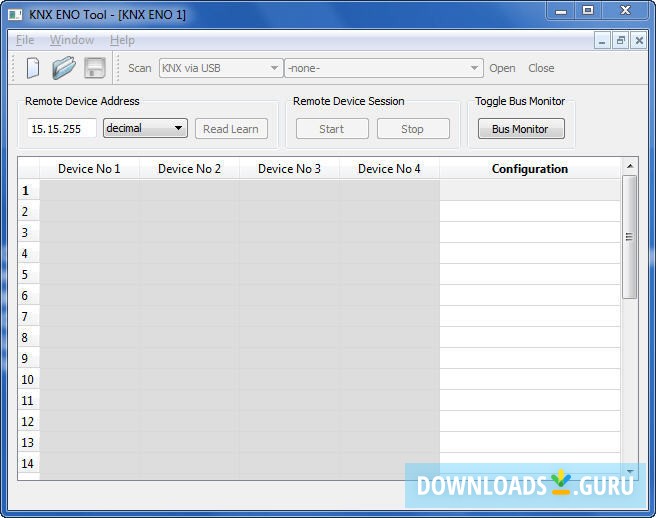The width and height of the screenshot is (656, 518).
Task: Select the Configuration column header
Action: tap(530, 169)
